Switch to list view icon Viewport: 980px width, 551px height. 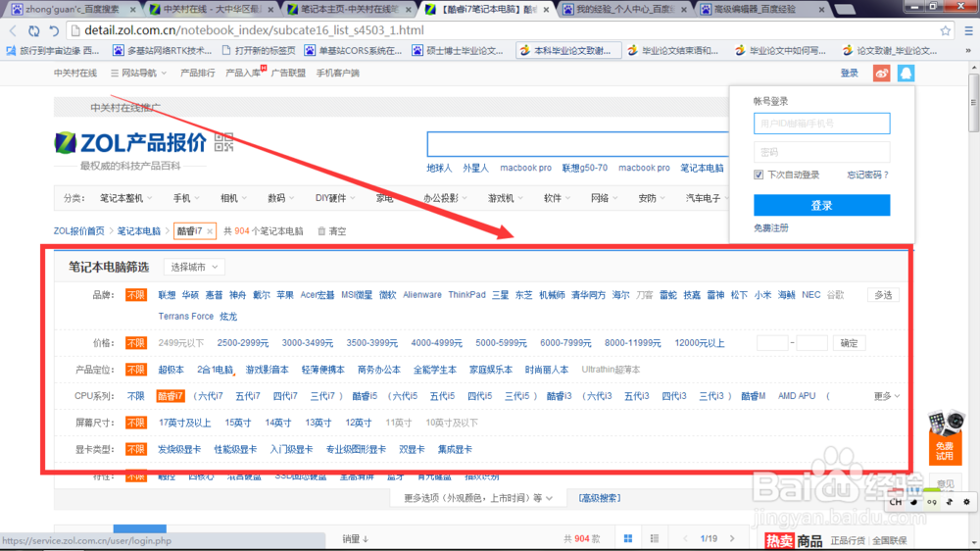pos(655,538)
